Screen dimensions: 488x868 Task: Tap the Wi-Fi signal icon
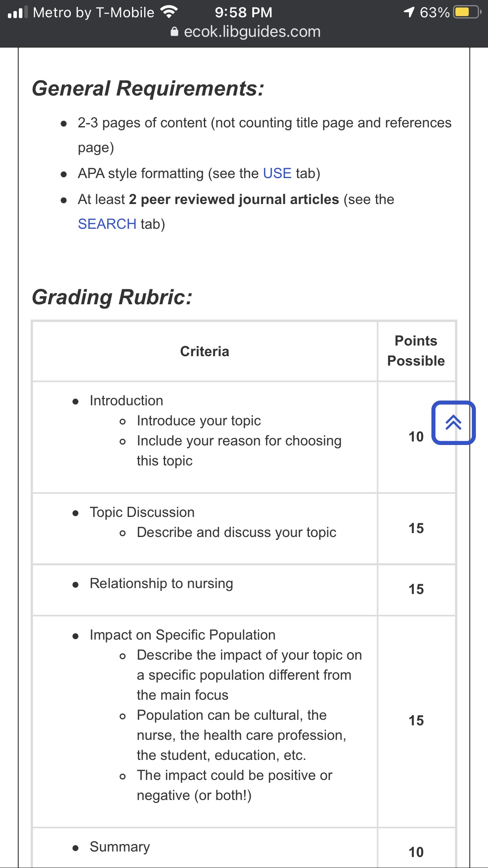169,12
